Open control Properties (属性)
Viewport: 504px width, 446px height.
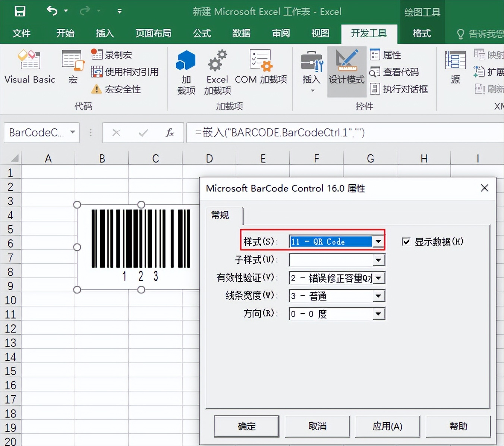[x=385, y=55]
